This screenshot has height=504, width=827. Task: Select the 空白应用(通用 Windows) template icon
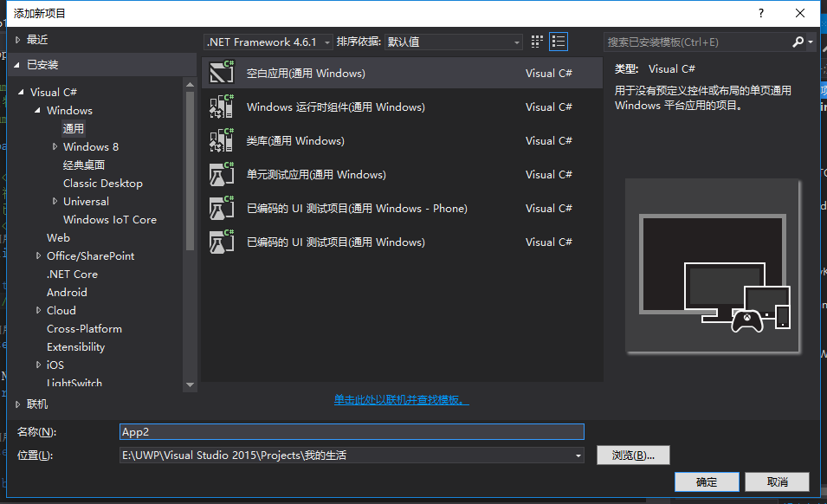[222, 73]
